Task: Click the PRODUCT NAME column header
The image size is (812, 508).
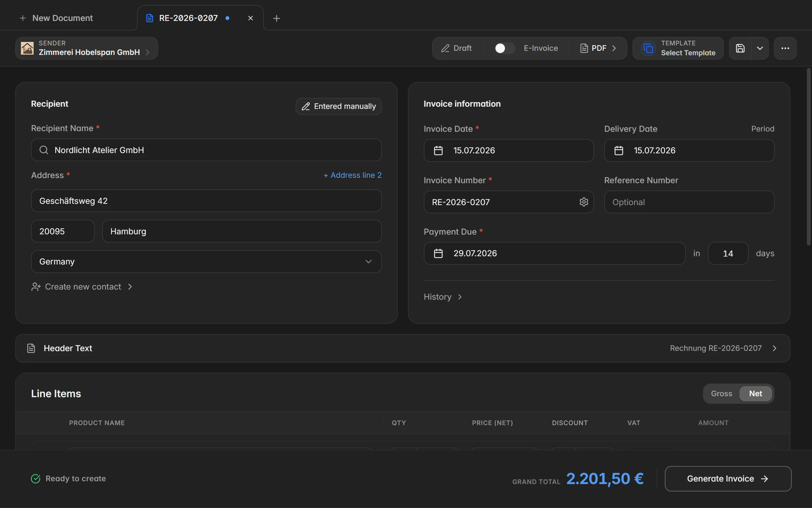Action: (97, 423)
